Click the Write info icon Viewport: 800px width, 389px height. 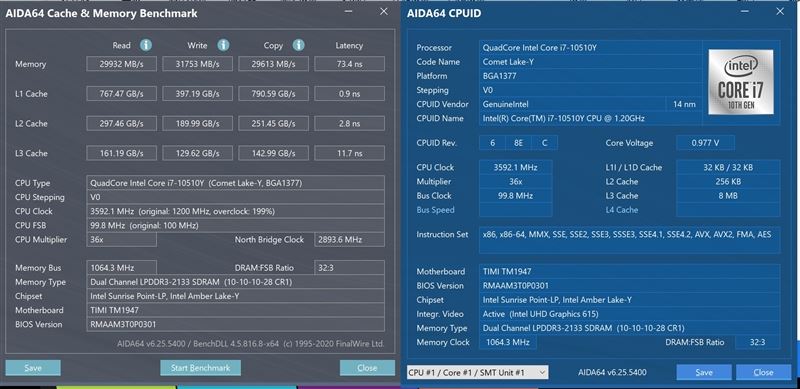click(x=223, y=45)
